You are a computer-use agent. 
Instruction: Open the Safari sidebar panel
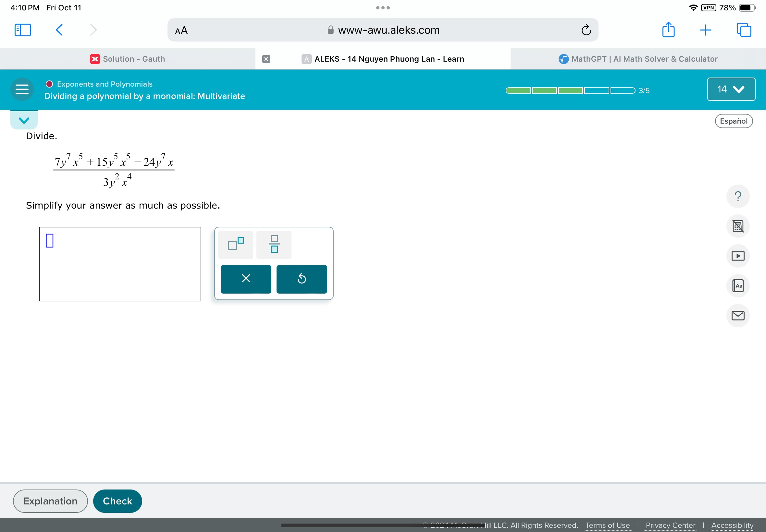[23, 30]
